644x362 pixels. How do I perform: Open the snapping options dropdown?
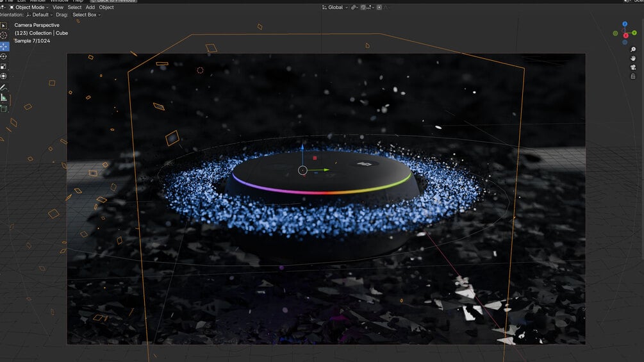pos(370,8)
